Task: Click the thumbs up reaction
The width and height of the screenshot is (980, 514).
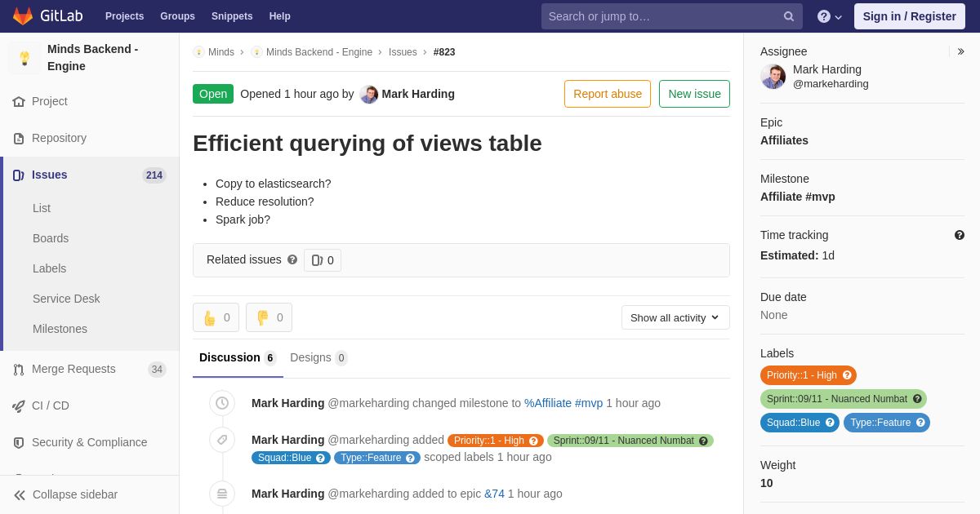Action: click(x=216, y=317)
